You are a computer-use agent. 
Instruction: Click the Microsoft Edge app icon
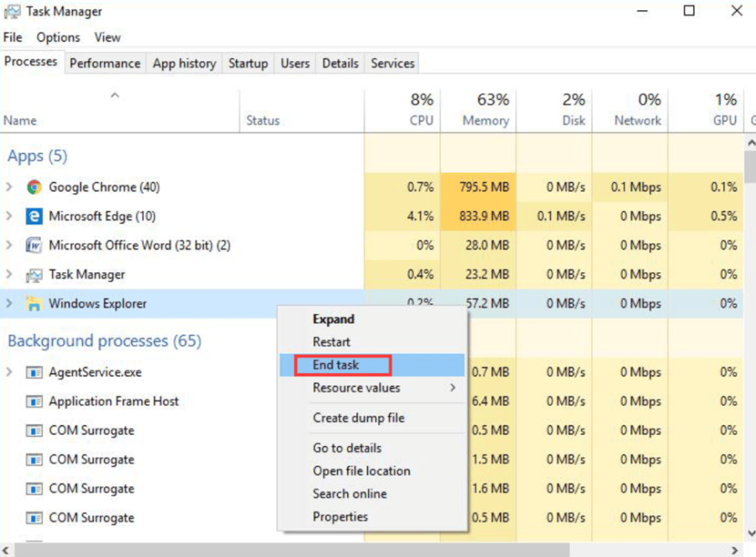[x=34, y=216]
